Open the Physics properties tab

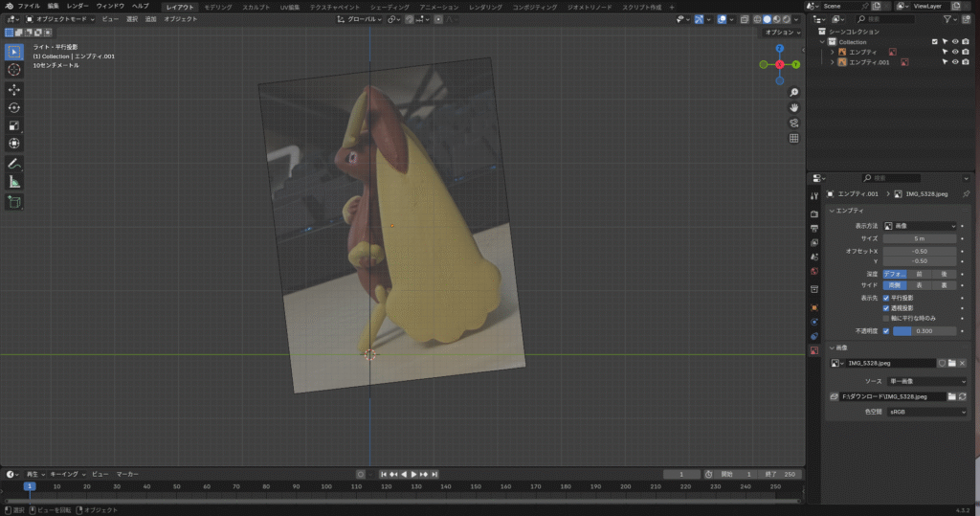click(814, 322)
